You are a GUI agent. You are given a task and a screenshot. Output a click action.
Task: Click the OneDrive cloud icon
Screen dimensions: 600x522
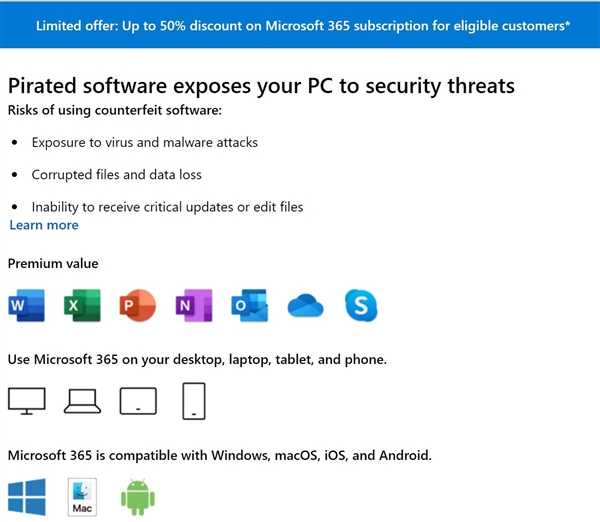(x=306, y=306)
